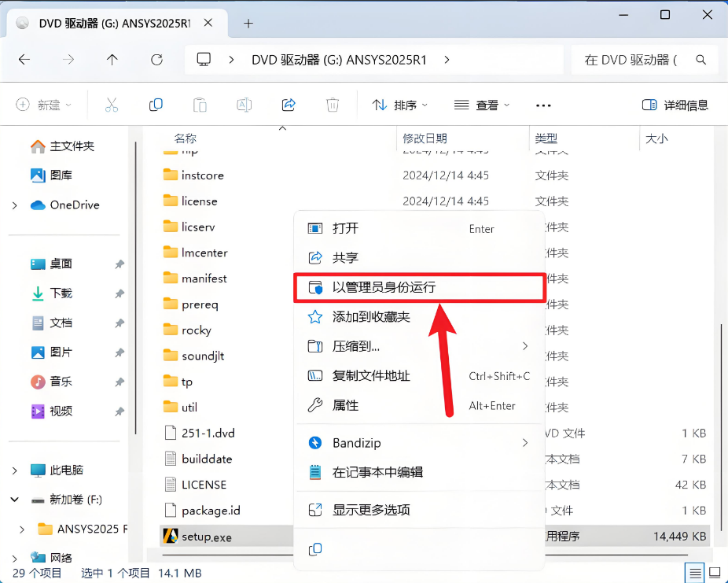The image size is (728, 583).
Task: Click the Share icon in toolbar
Action: (289, 105)
